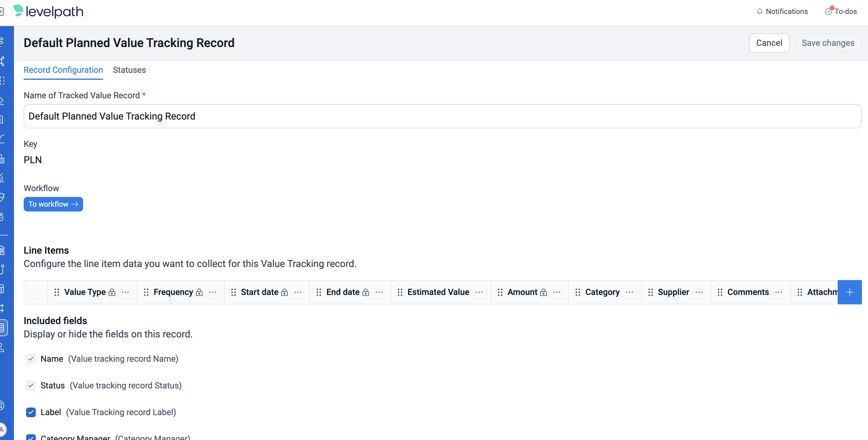The width and height of the screenshot is (868, 440).
Task: Toggle the Label field checkbox
Action: [x=31, y=412]
